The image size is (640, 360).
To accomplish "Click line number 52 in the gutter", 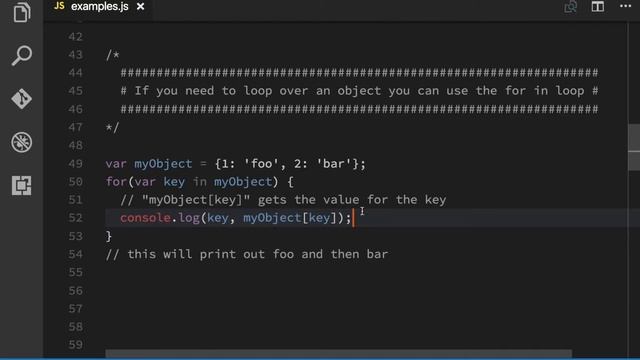I will point(76,218).
